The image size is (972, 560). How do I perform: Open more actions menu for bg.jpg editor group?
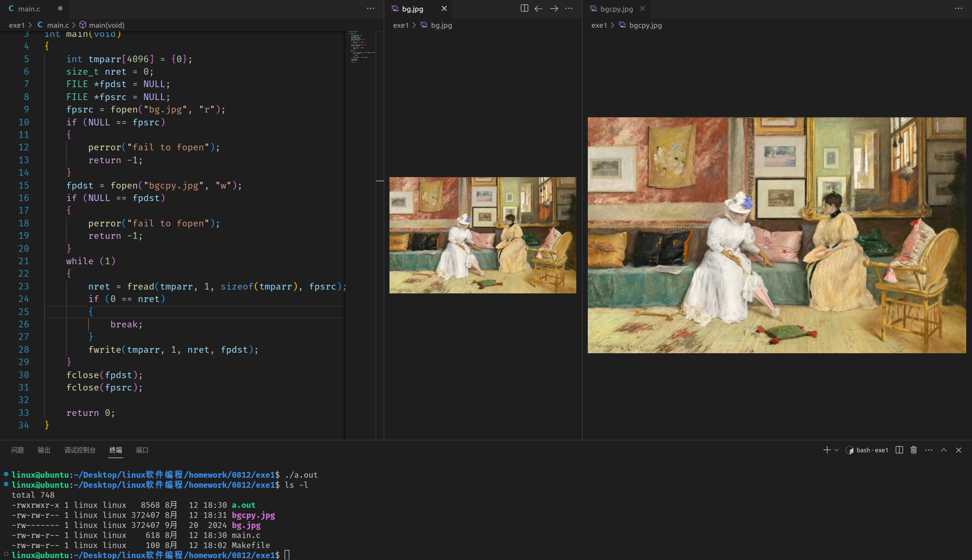(x=569, y=8)
